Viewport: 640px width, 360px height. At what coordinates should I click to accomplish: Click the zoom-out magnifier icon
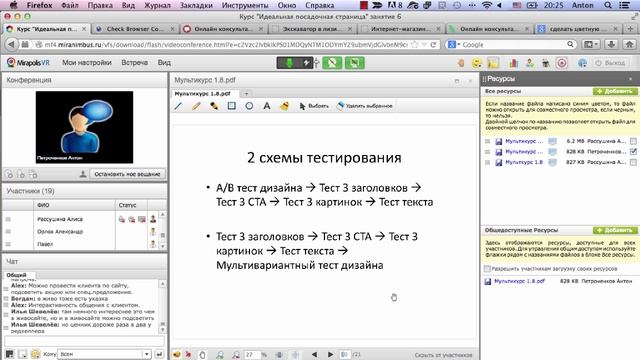coord(236,354)
